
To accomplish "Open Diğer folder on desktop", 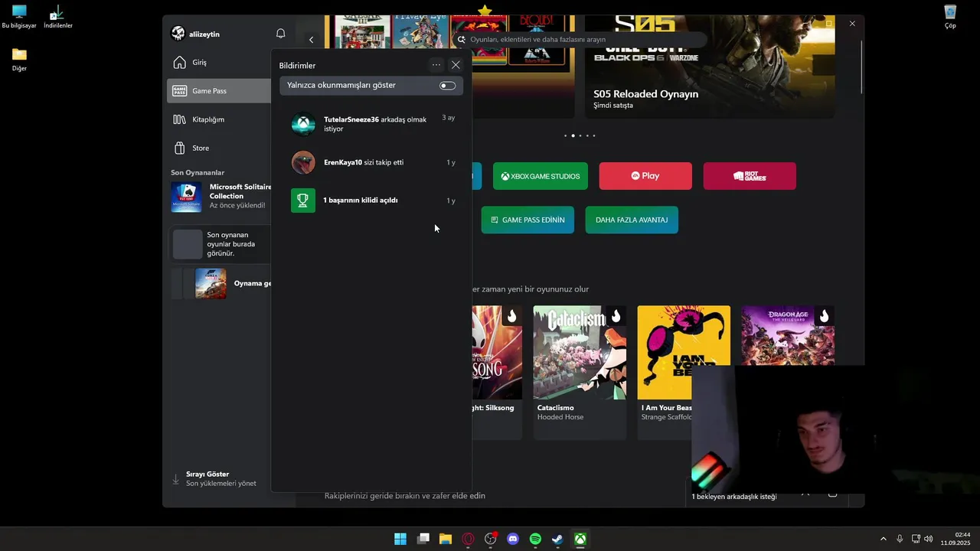I will point(19,59).
